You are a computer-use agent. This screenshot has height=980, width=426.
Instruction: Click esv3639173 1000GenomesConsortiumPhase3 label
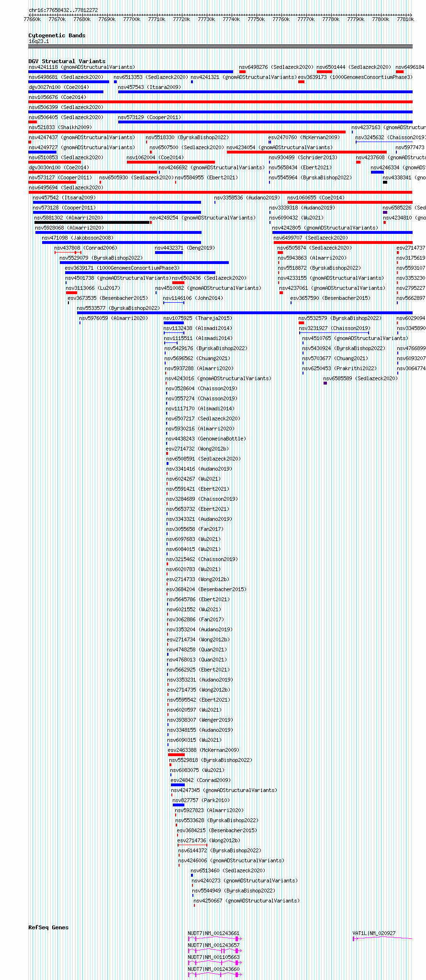356,77
